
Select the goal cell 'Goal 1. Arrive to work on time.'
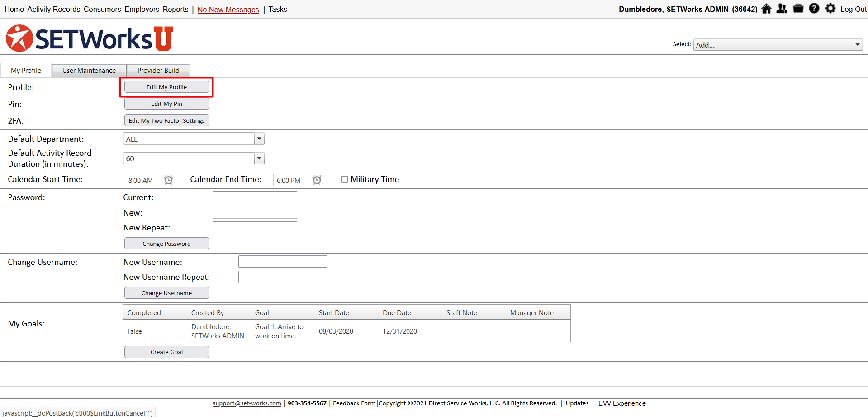pos(279,331)
